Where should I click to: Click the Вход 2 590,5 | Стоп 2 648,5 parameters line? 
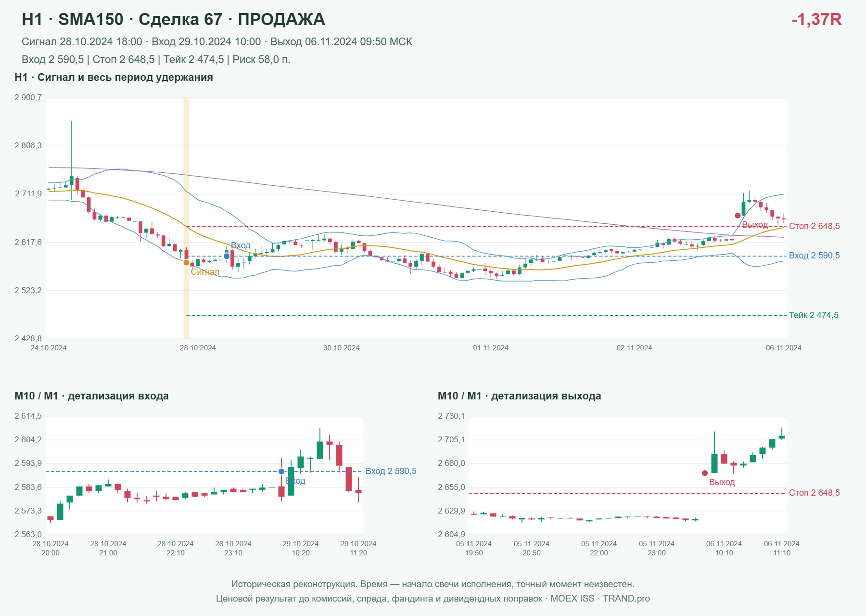point(156,60)
